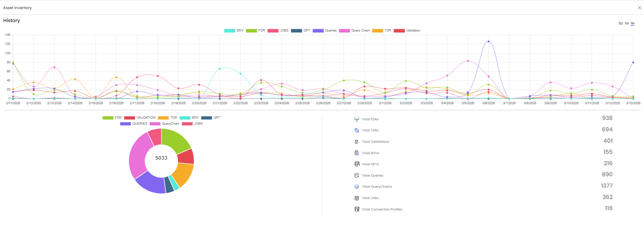Viewport: 644px width, 248px height.
Task: Open the Total Queries link
Action: pyautogui.click(x=373, y=176)
